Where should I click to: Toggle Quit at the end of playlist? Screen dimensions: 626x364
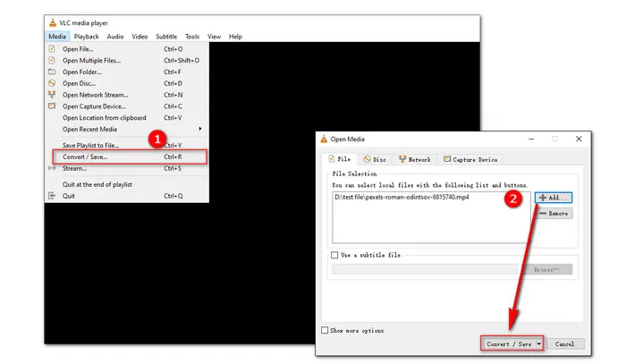click(x=127, y=184)
